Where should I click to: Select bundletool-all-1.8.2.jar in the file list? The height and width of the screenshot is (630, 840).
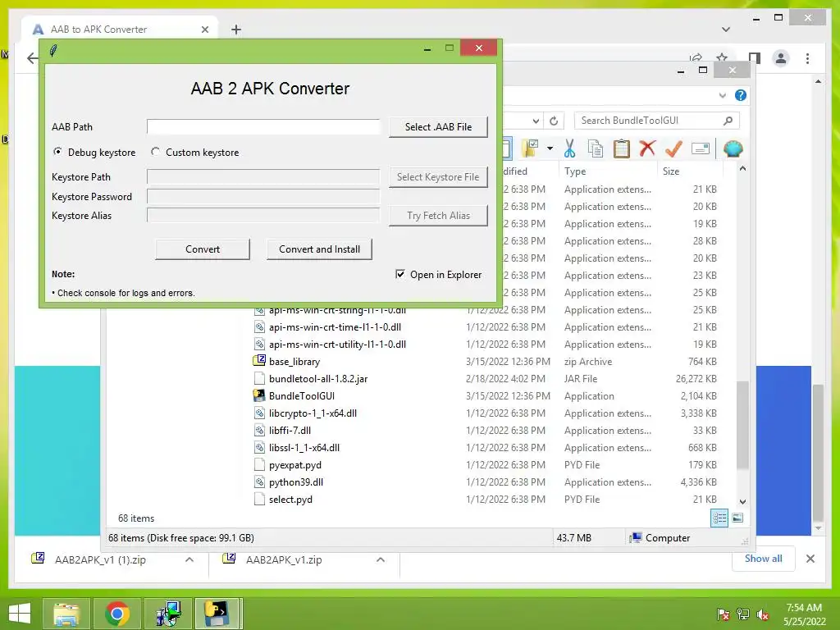[318, 379]
